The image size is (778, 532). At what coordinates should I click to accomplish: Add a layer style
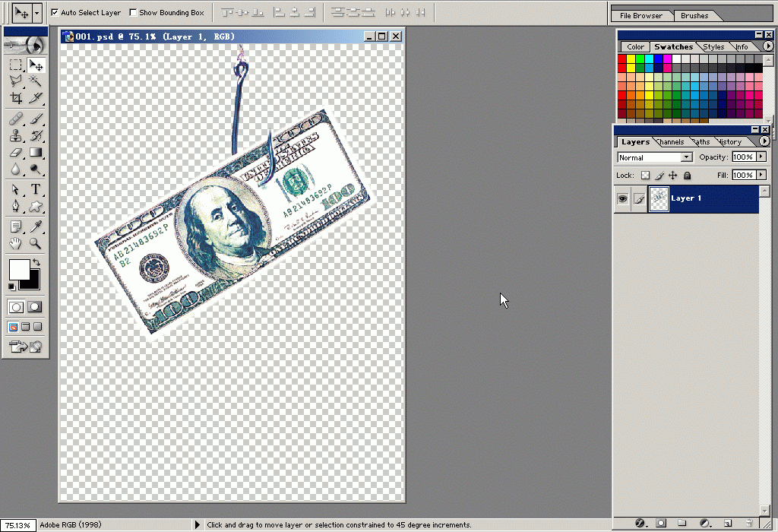point(640,523)
